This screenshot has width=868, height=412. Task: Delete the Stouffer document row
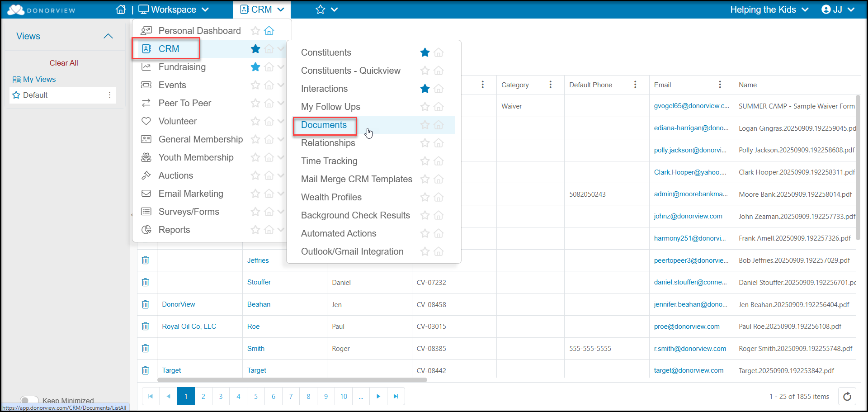click(146, 282)
